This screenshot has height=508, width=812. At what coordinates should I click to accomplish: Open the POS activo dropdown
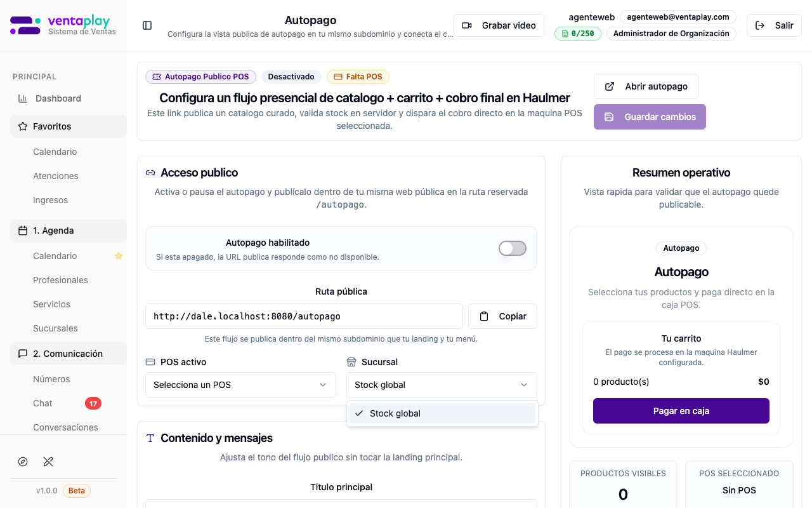(x=240, y=385)
